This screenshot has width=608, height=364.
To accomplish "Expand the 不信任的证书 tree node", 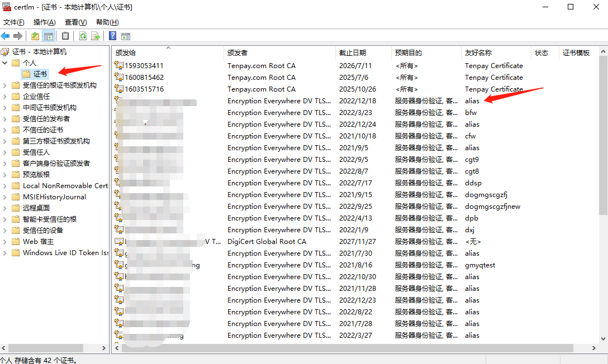I will pyautogui.click(x=4, y=130).
